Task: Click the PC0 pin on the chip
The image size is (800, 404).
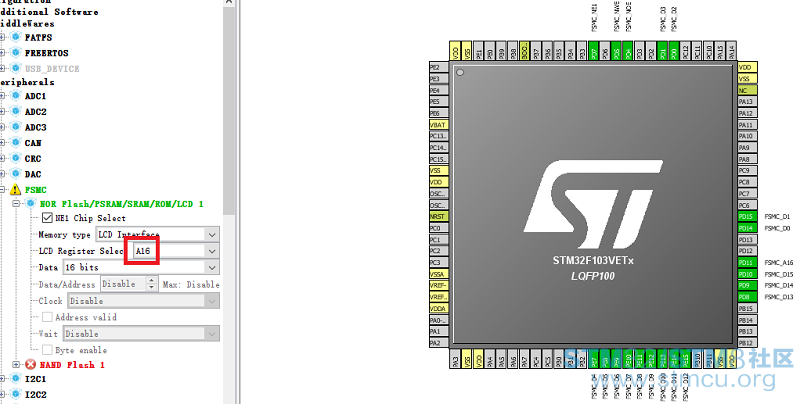Action: pyautogui.click(x=439, y=228)
